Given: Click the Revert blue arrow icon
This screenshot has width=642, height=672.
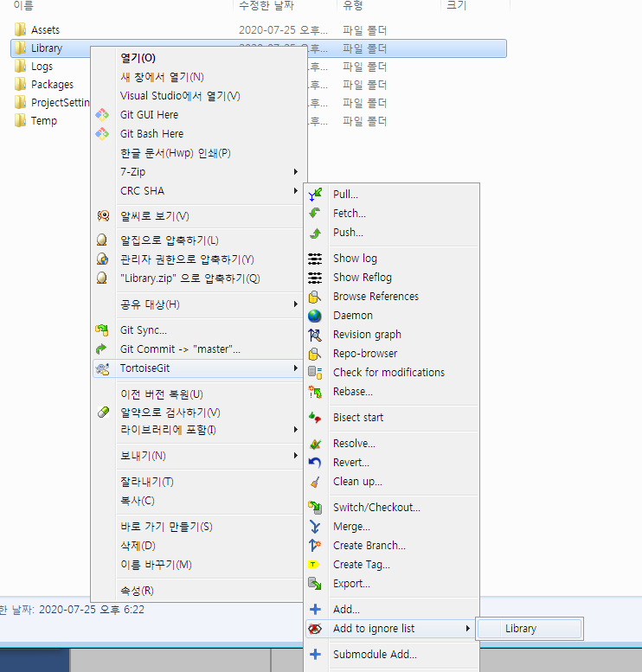Looking at the screenshot, I should [315, 463].
